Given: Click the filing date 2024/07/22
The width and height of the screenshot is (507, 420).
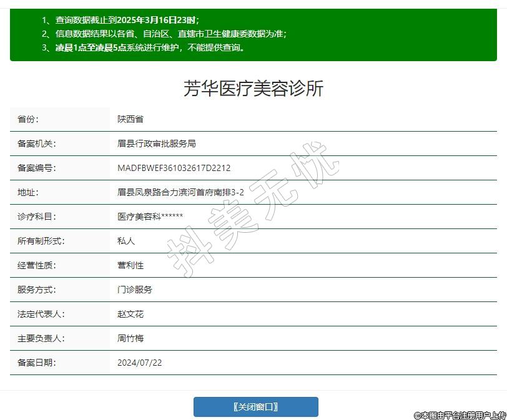Looking at the screenshot, I should click(x=139, y=363).
